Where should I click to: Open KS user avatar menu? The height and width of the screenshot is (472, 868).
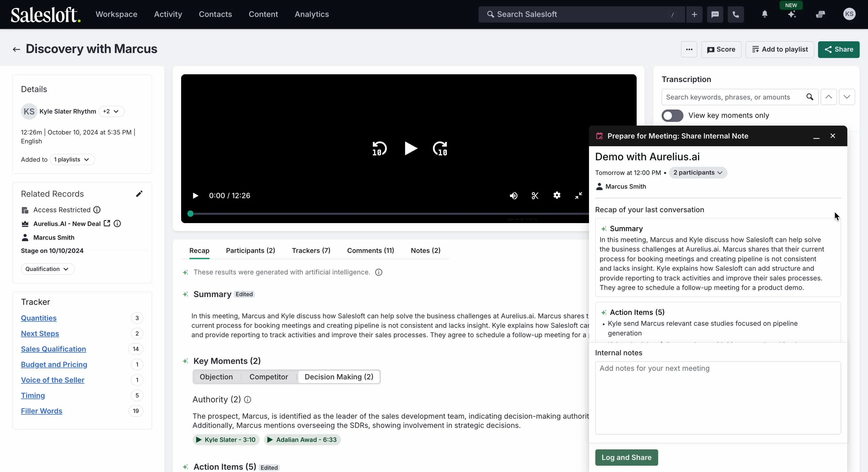tap(849, 14)
